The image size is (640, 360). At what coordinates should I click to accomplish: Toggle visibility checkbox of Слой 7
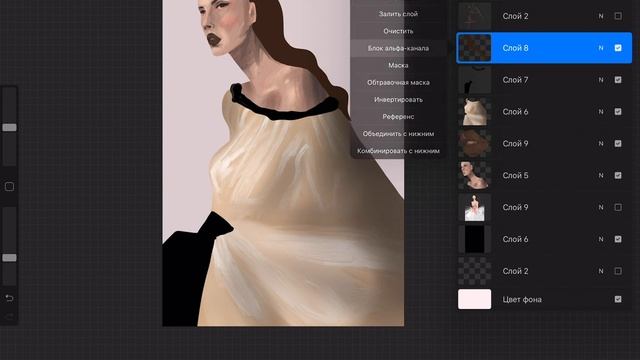(618, 80)
